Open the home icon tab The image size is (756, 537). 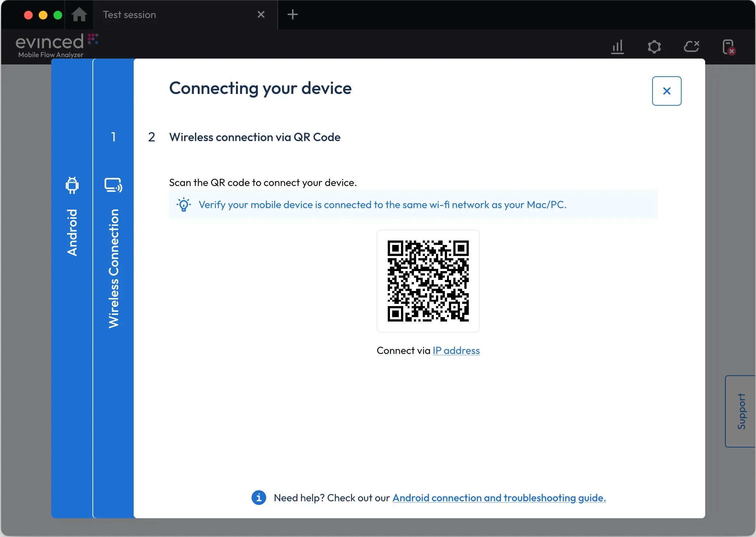79,15
